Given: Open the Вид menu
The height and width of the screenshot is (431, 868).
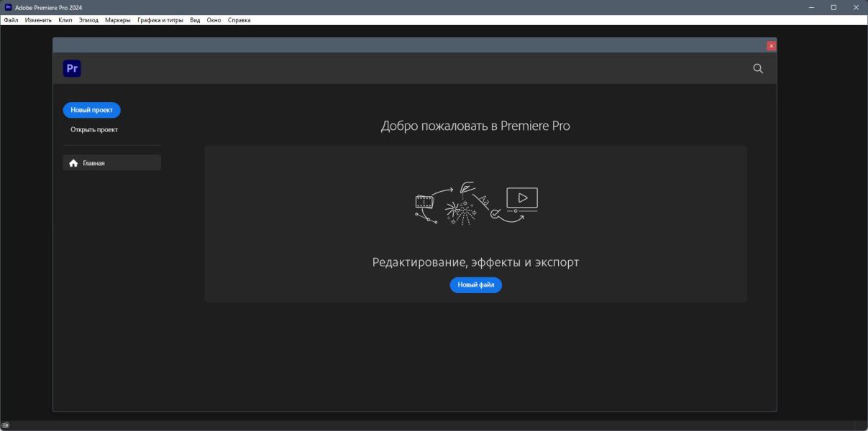Looking at the screenshot, I should (195, 20).
